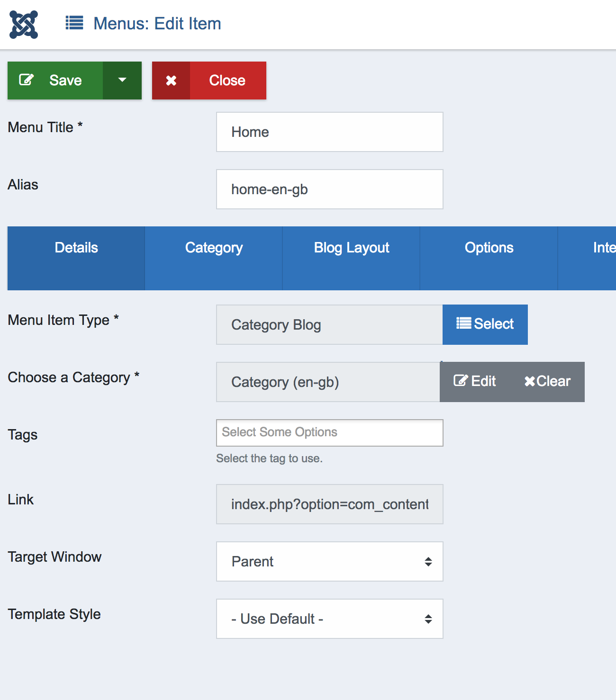The height and width of the screenshot is (700, 616).
Task: Open the Target Window dropdown
Action: tap(330, 562)
